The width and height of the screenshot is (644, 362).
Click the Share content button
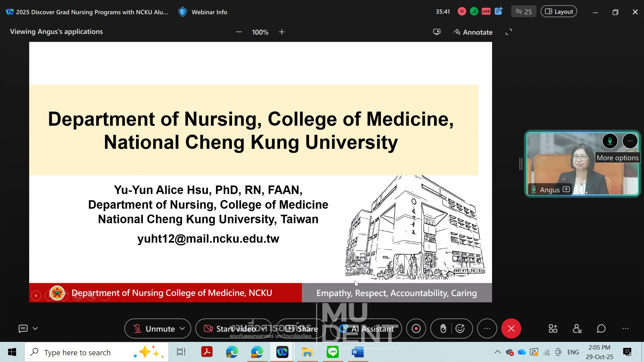pyautogui.click(x=301, y=328)
